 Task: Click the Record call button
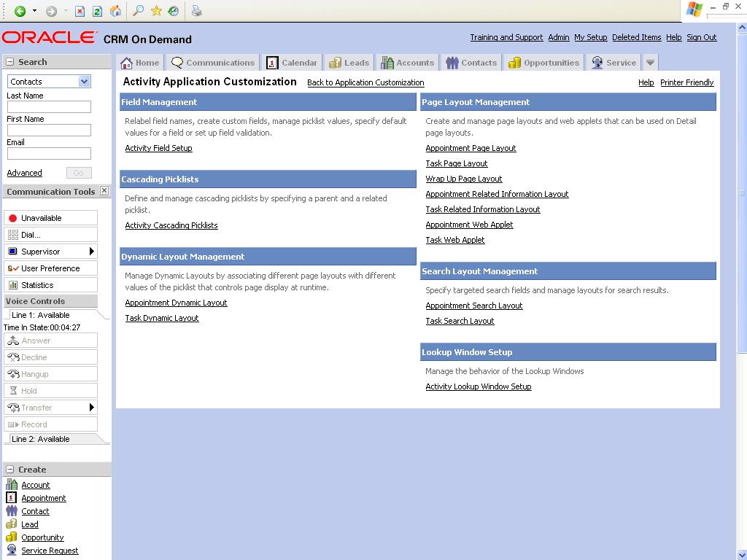click(x=50, y=424)
